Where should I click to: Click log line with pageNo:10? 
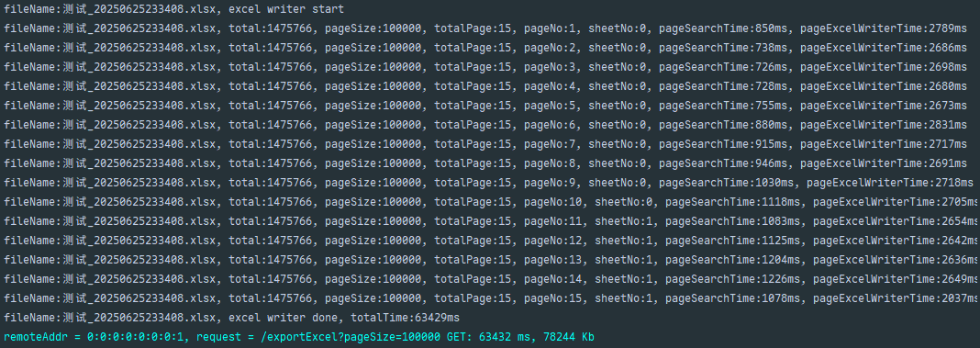[491, 202]
